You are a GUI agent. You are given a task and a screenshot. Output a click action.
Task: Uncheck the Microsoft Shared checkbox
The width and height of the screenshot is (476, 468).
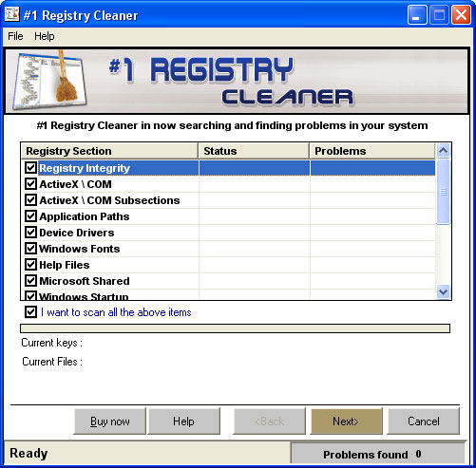pos(30,280)
